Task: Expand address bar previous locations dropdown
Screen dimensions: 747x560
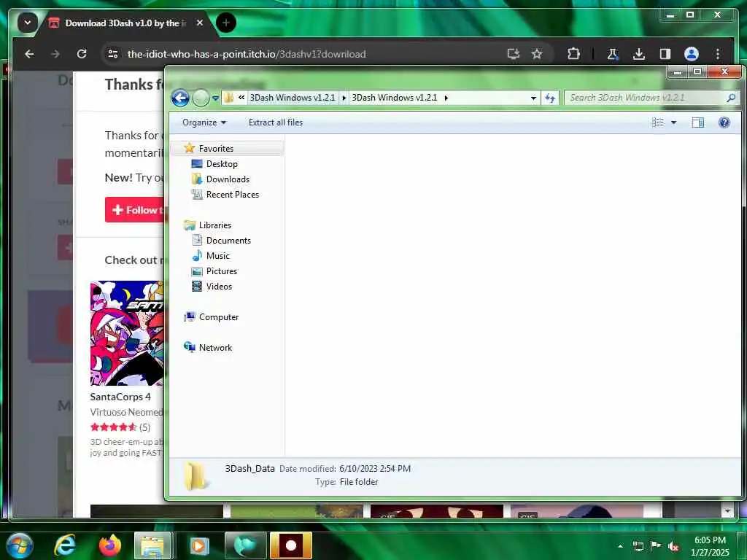Action: pyautogui.click(x=533, y=98)
